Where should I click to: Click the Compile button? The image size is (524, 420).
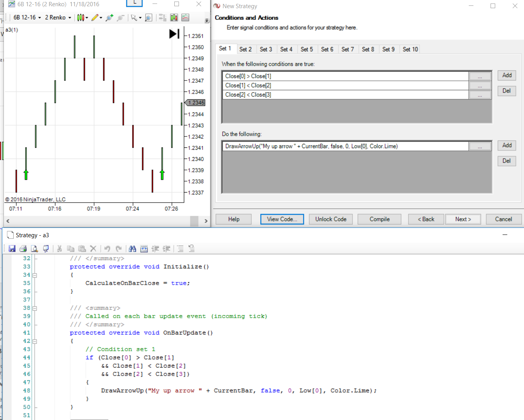(379, 219)
